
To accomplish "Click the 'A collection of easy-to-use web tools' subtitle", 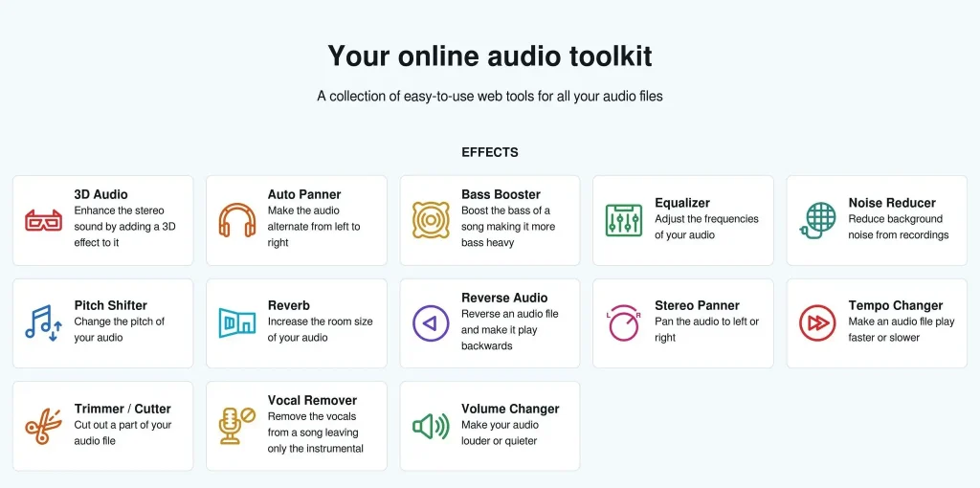I will coord(490,97).
